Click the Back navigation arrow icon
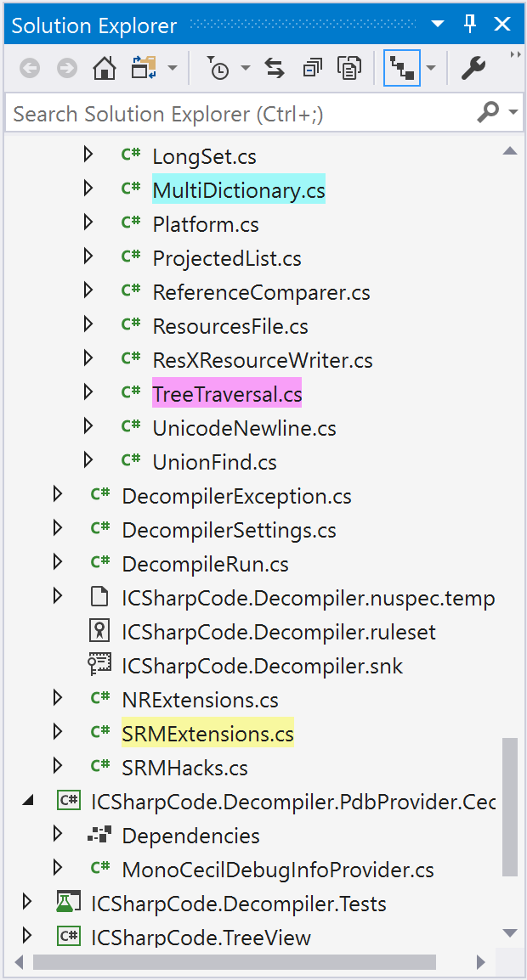 click(x=30, y=68)
